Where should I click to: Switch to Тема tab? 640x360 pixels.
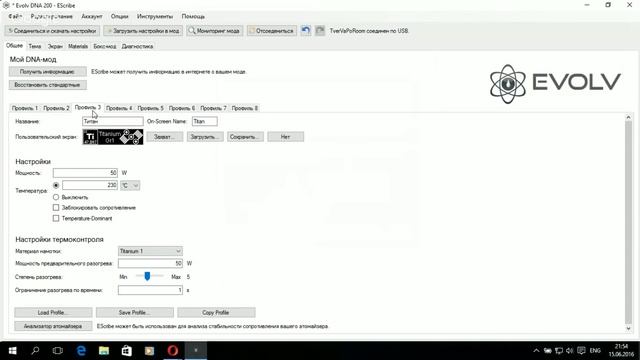tap(35, 47)
